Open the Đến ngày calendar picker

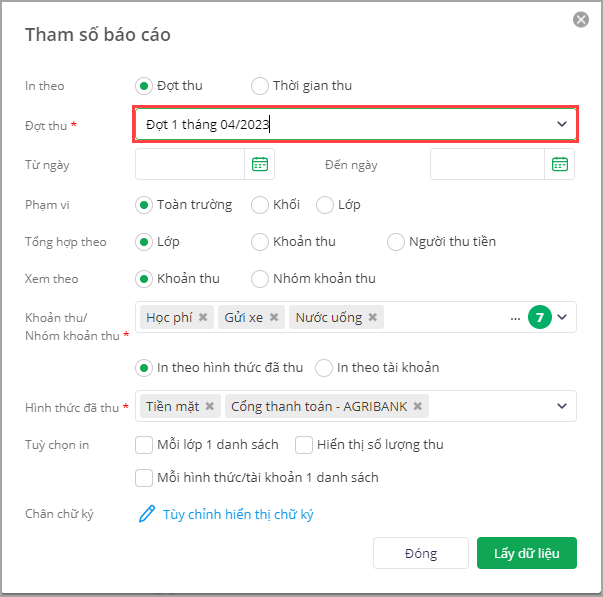(560, 164)
